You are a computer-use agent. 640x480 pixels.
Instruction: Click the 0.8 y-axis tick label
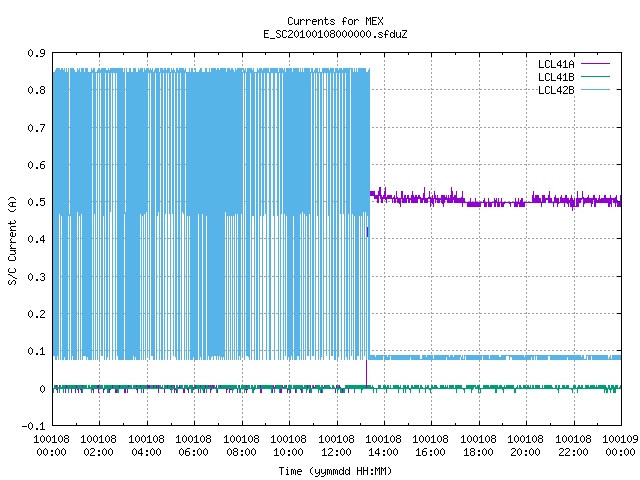(x=37, y=90)
